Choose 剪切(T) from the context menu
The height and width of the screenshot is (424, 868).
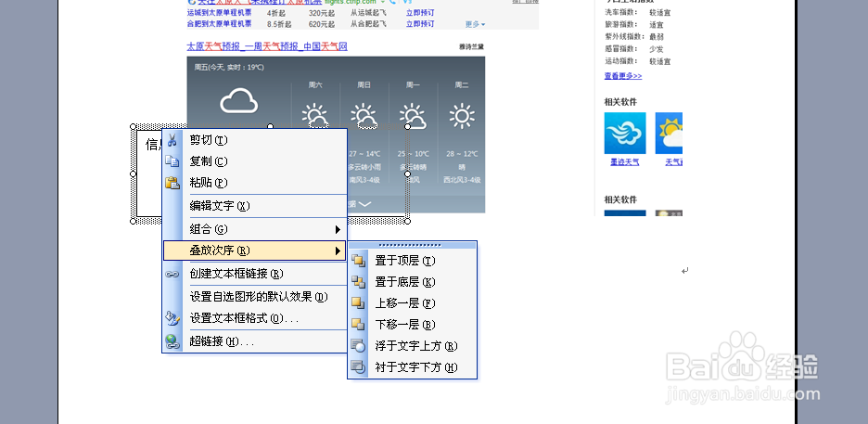point(255,140)
